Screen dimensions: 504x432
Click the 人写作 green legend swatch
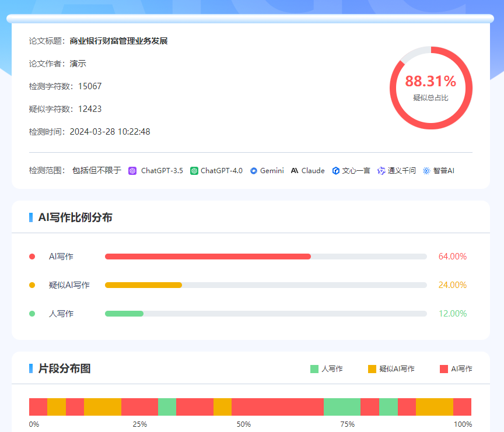tap(314, 368)
